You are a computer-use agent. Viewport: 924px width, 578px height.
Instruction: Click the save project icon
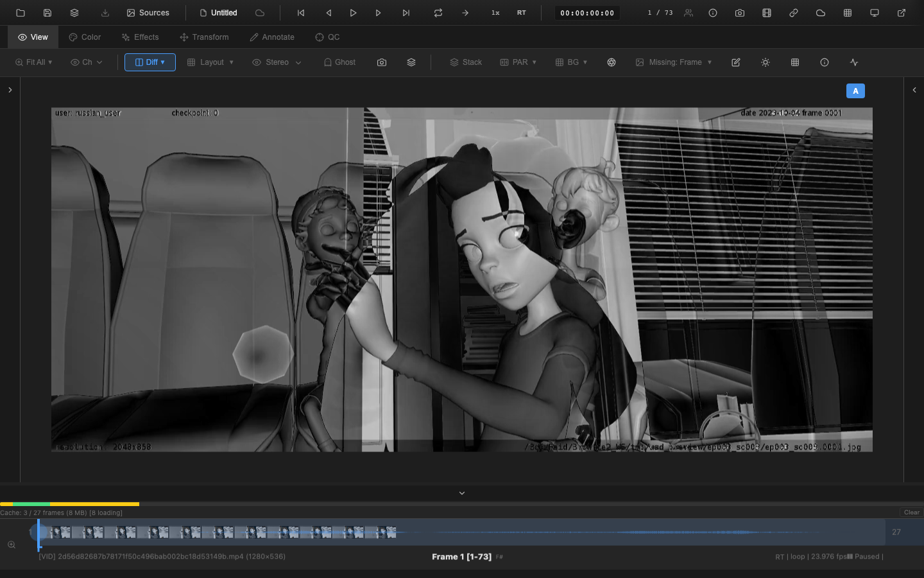[x=47, y=13]
